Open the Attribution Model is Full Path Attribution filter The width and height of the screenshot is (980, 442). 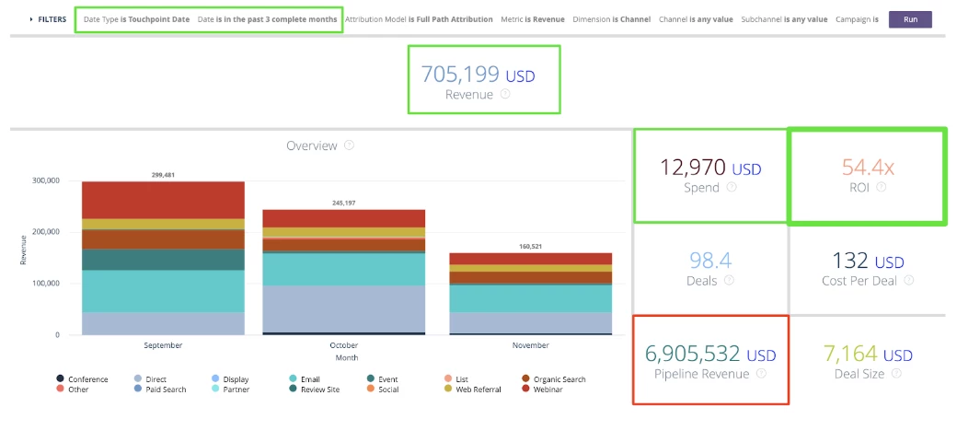click(x=419, y=19)
